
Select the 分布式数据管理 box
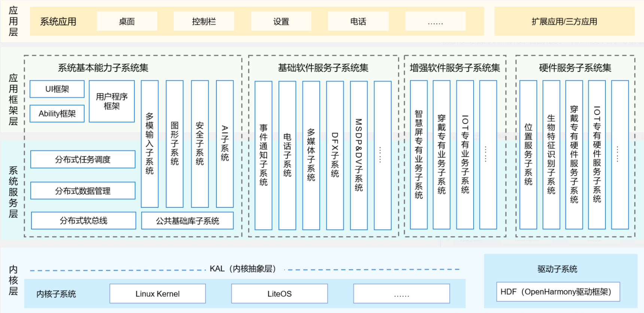pos(83,191)
